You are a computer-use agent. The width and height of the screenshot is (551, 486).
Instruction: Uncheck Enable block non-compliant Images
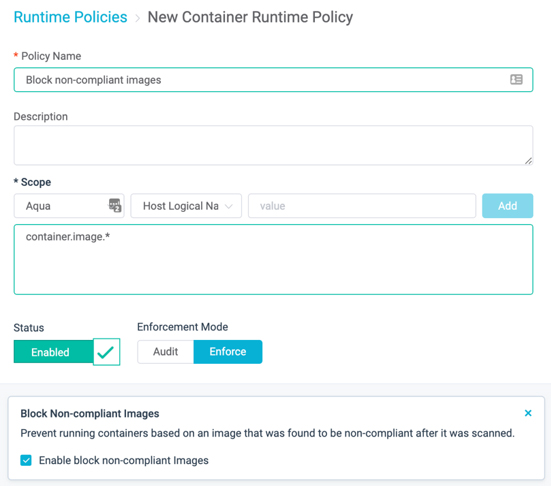[x=26, y=460]
